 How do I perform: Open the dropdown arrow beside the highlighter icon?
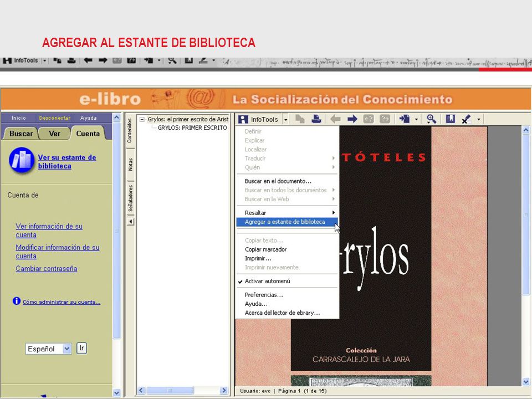[x=479, y=120]
